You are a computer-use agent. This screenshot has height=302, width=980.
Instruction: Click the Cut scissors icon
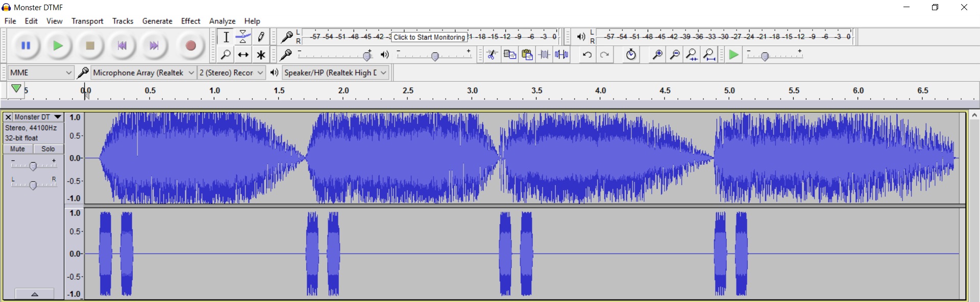pos(492,55)
